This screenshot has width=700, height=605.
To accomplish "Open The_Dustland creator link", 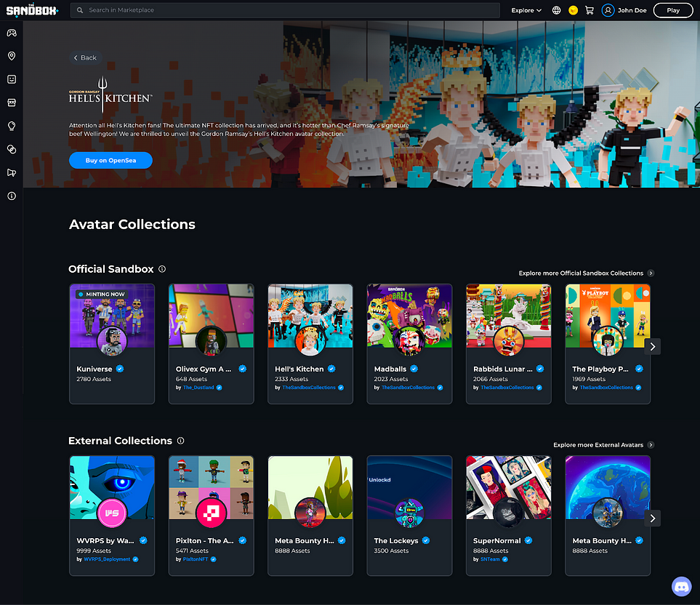I will point(198,388).
